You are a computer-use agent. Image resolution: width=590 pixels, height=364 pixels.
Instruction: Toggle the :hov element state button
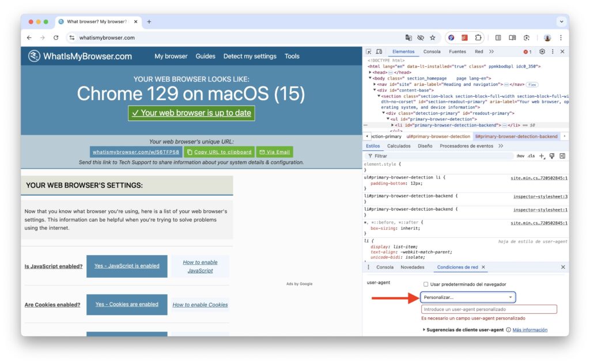(x=520, y=156)
